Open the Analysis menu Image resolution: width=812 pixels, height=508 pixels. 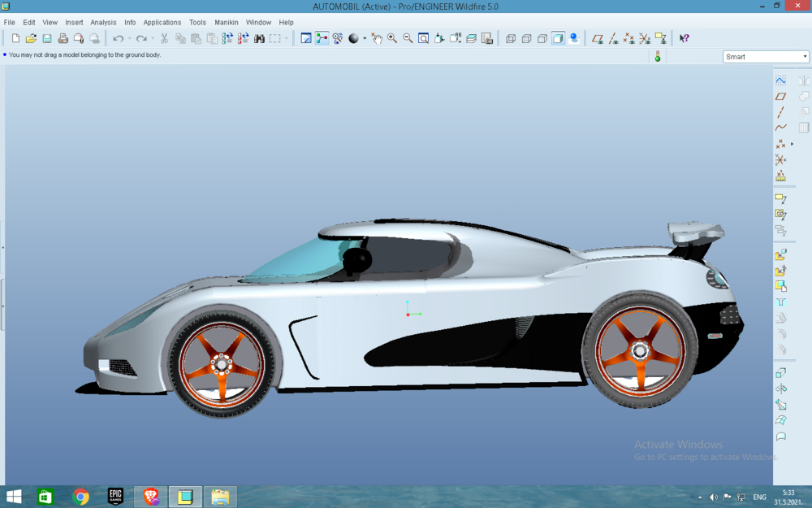pos(103,22)
